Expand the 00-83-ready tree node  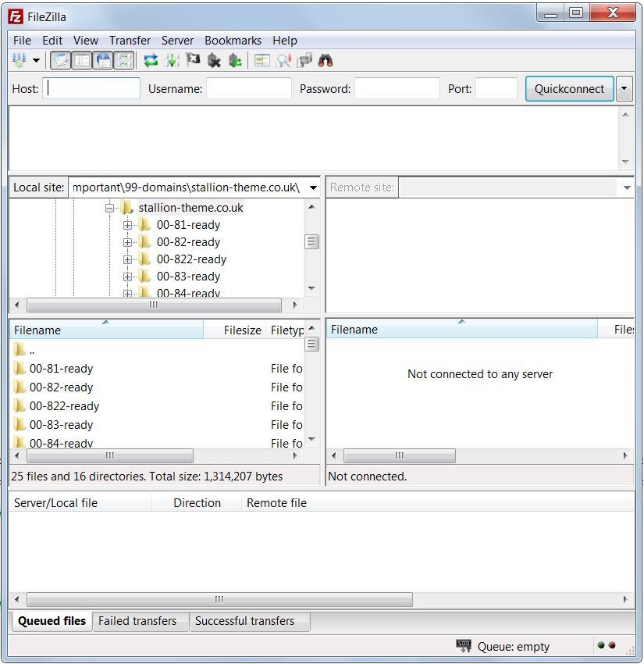tap(127, 277)
